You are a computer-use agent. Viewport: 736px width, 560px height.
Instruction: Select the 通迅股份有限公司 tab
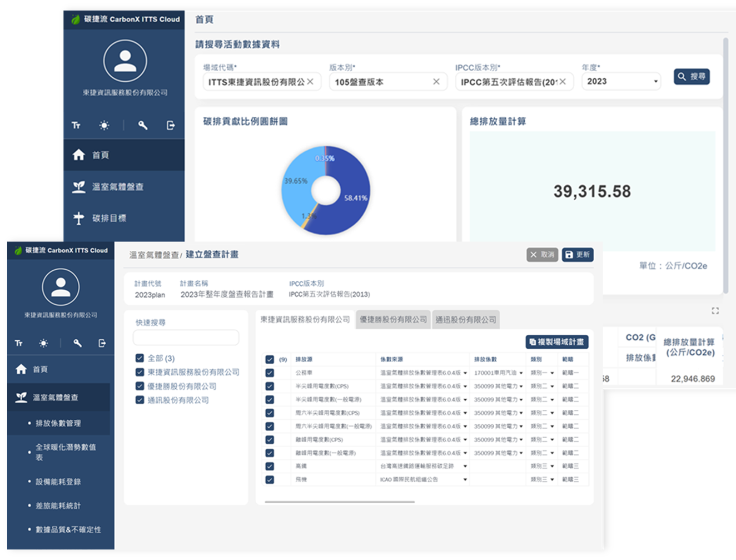tap(466, 320)
